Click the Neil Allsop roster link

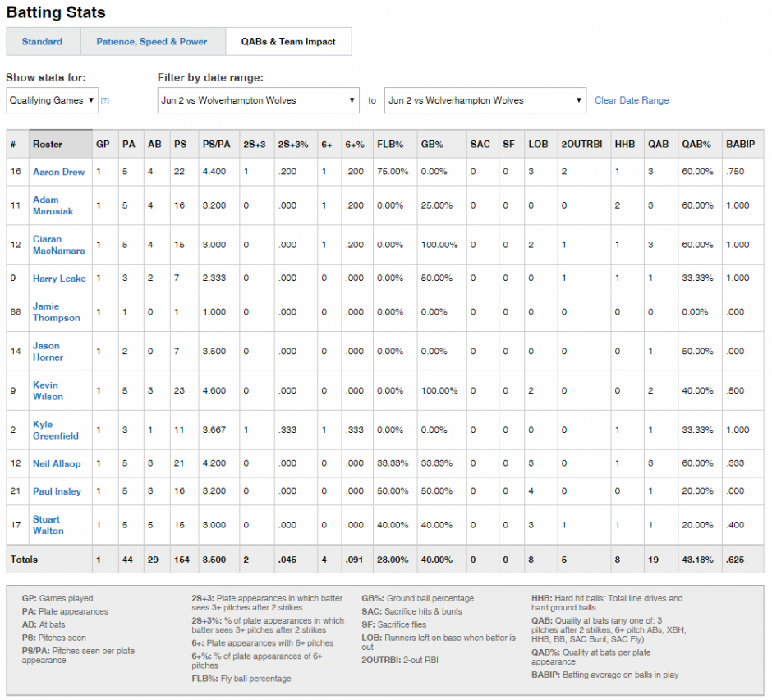[57, 463]
